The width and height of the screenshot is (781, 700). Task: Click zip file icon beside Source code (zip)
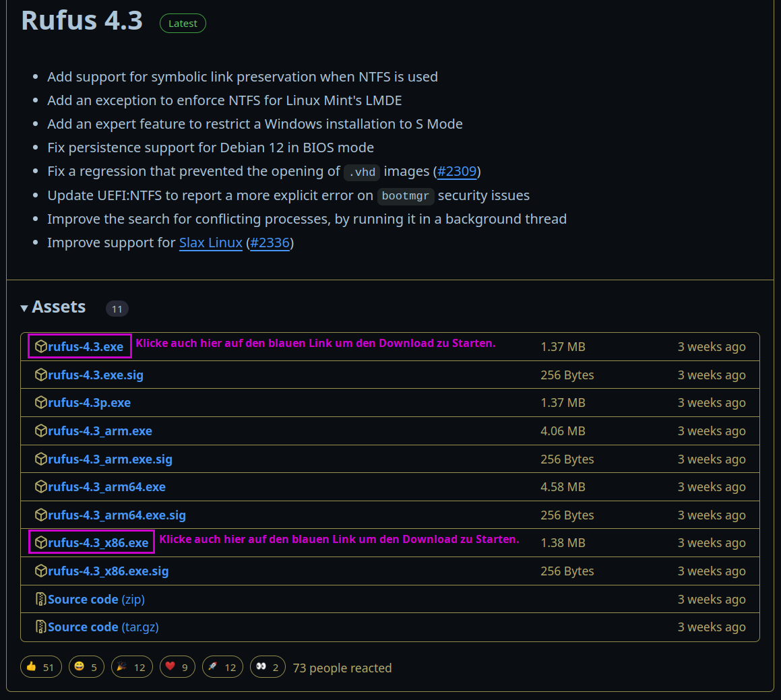pos(41,600)
